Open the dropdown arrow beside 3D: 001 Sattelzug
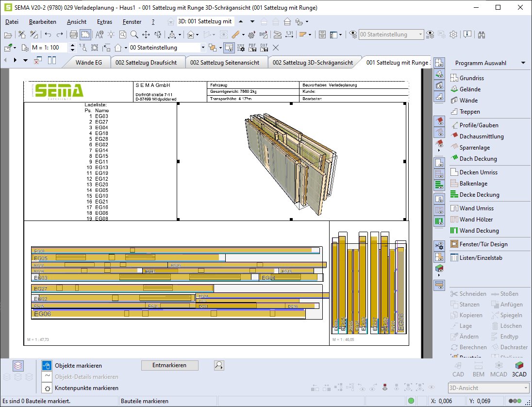This screenshot has width=532, height=407. point(252,21)
